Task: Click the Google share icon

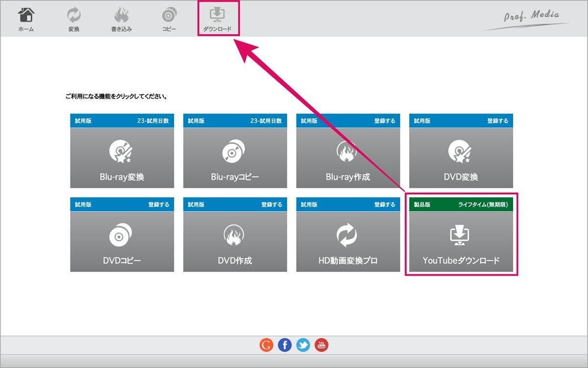Action: click(x=266, y=345)
